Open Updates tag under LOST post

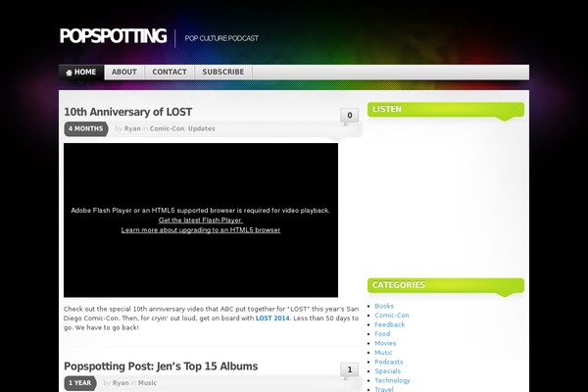201,128
